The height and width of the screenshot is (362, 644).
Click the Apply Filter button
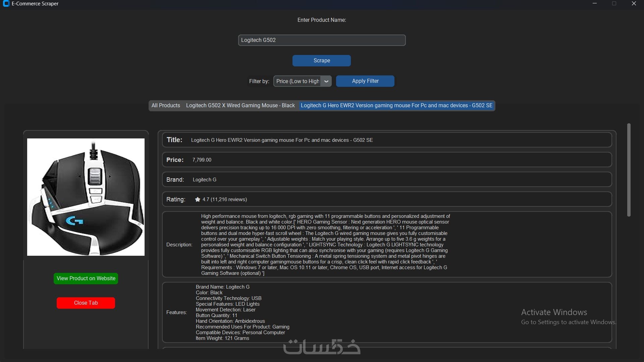(365, 81)
